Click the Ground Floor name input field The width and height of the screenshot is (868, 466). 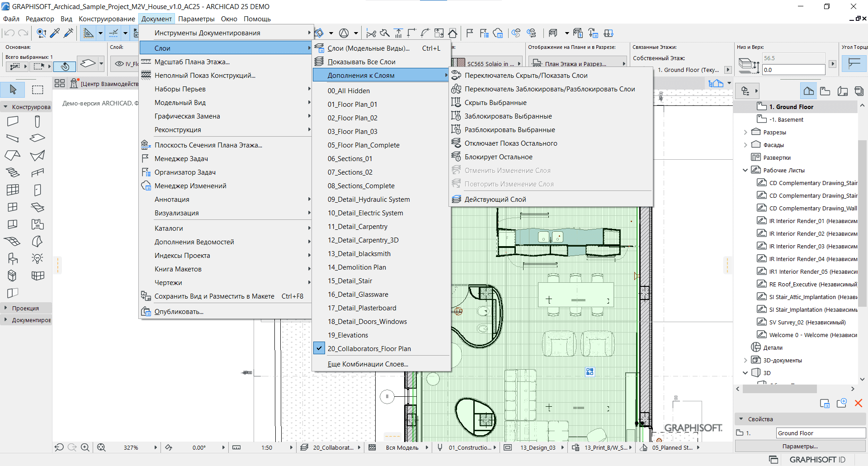(x=820, y=433)
